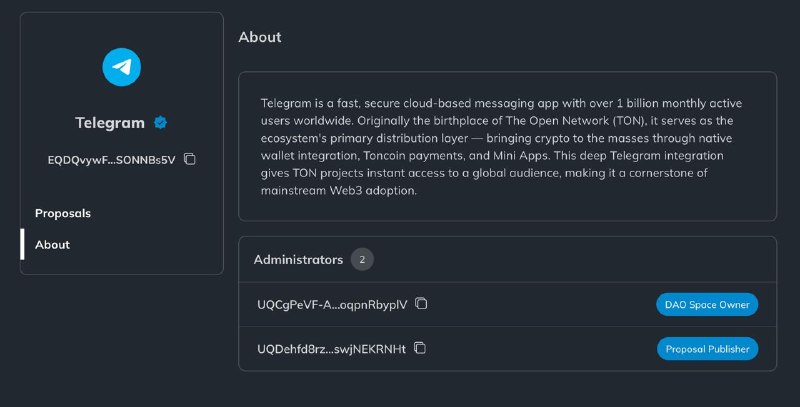Click the Proposal Publisher badge
The height and width of the screenshot is (407, 800).
pos(708,349)
